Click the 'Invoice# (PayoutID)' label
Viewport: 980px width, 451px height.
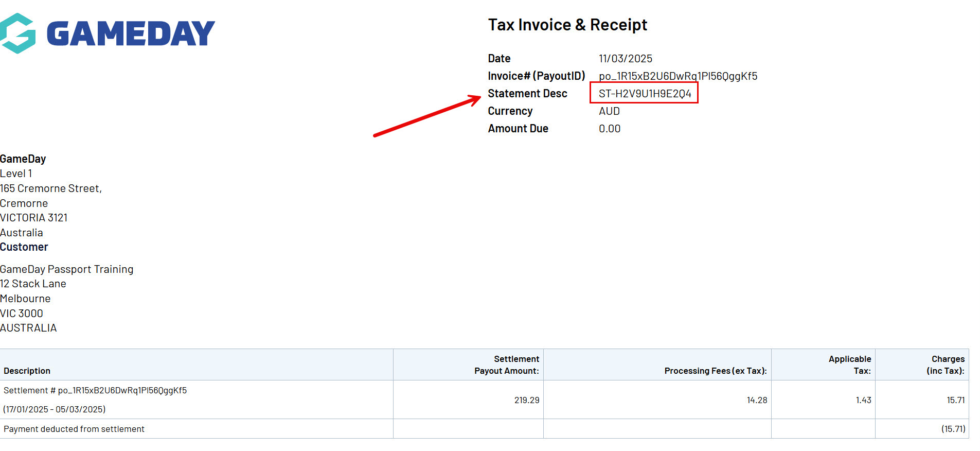[x=537, y=76]
